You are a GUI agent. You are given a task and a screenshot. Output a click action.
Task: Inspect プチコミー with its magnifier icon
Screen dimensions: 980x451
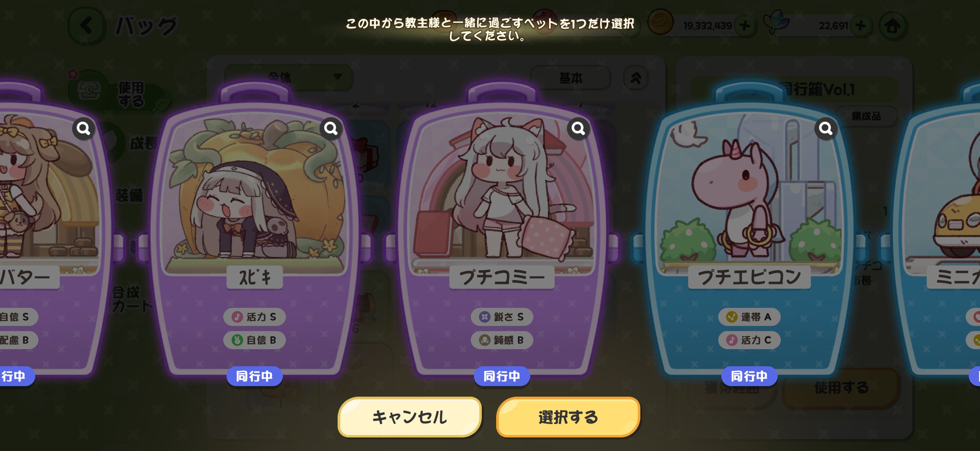[578, 128]
